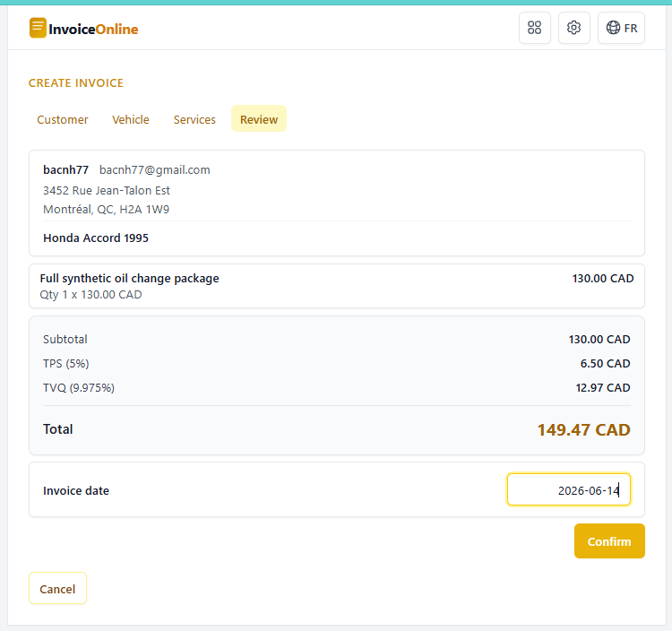Click Montréal, QC, H2A 1W9 line
This screenshot has width=672, height=631.
106,210
